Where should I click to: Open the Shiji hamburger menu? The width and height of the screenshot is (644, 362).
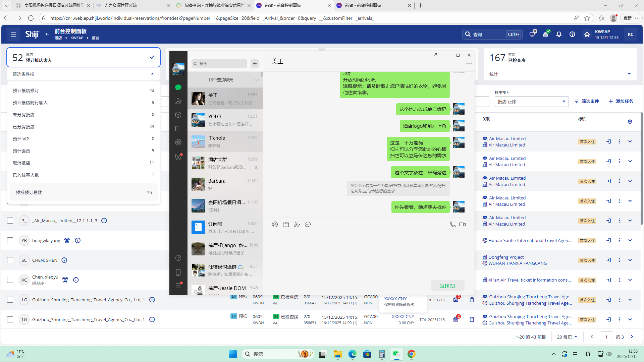[13, 34]
